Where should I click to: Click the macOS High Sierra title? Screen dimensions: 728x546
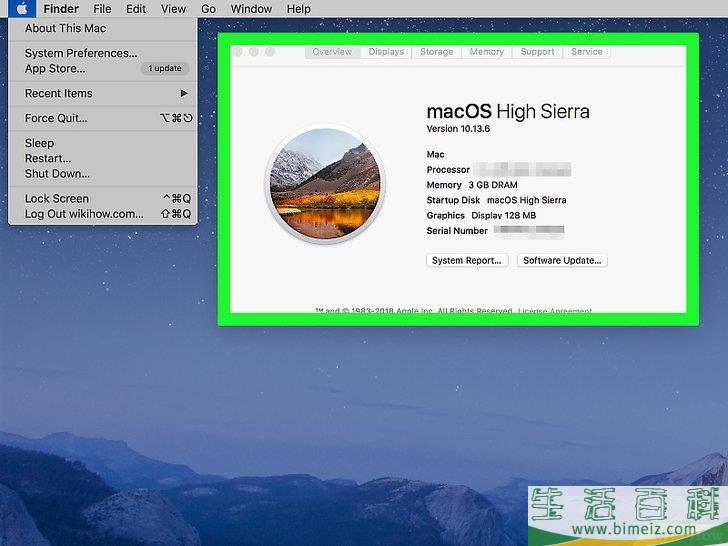tap(508, 111)
